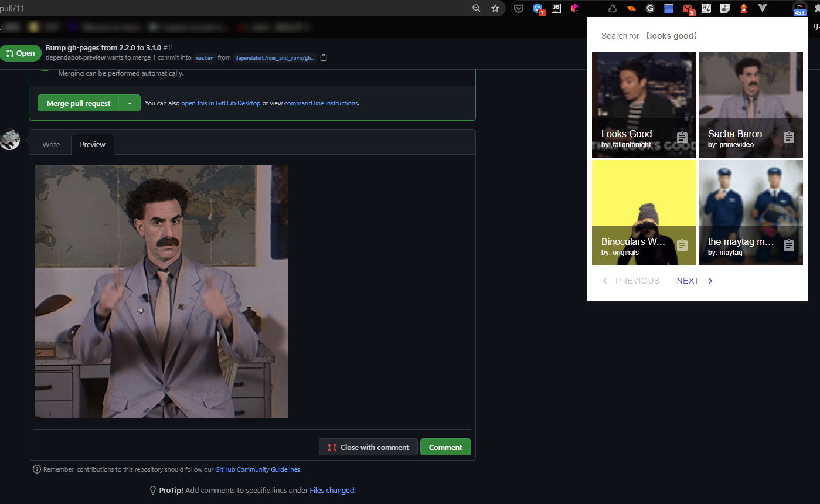Open the puzzle piece extensions menu
Viewport: 820px width, 504px height.
point(817,8)
